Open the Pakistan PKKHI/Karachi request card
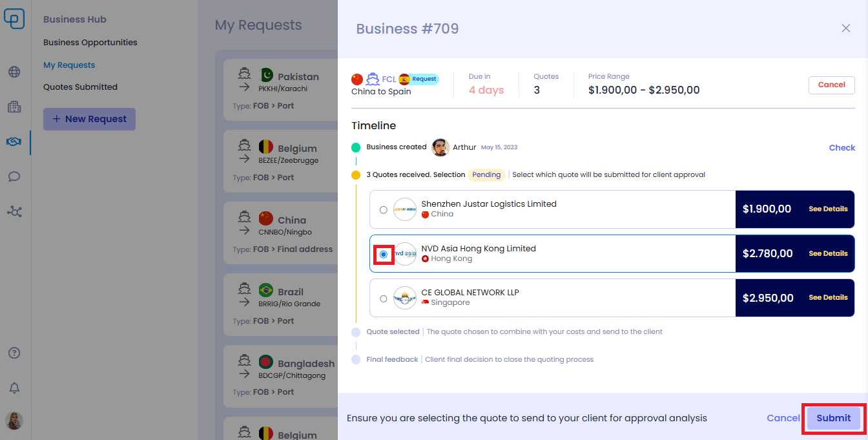Viewport: 868px width, 440px height. 280,90
